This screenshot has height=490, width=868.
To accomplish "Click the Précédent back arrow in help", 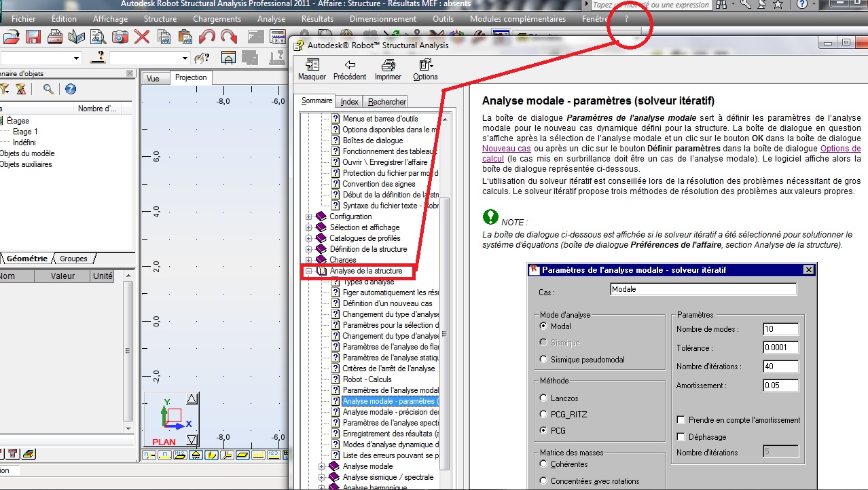I will point(350,64).
